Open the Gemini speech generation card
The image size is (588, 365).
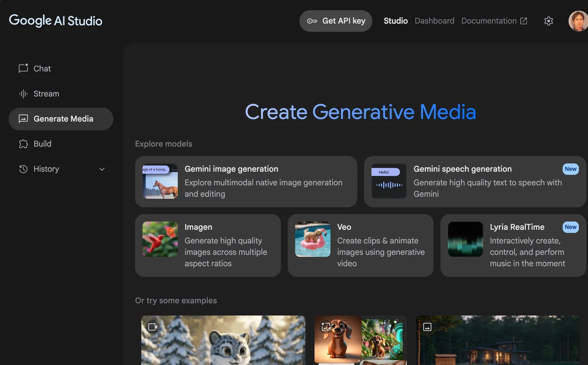coord(475,182)
